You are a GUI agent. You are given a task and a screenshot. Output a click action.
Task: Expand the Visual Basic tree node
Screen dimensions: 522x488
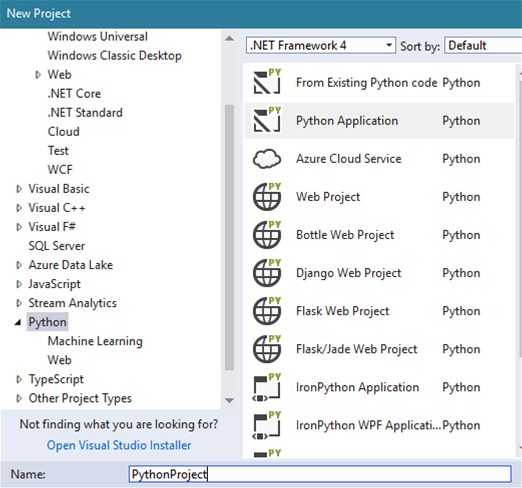pos(19,189)
